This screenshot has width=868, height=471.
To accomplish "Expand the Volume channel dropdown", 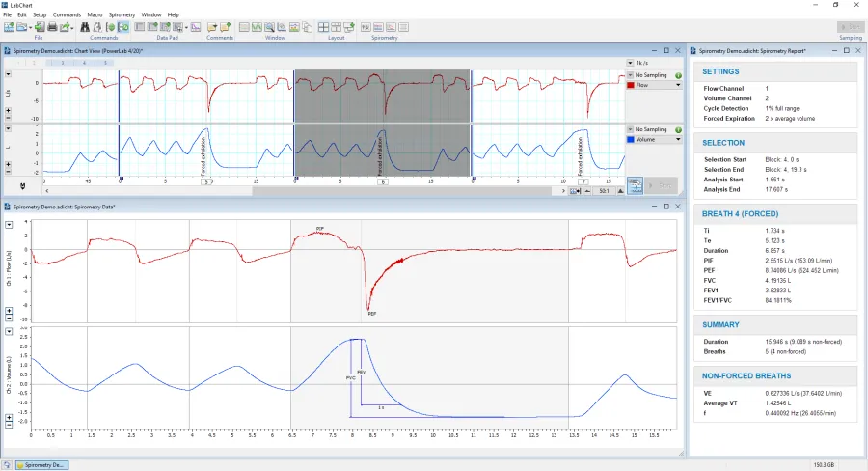I will (678, 139).
